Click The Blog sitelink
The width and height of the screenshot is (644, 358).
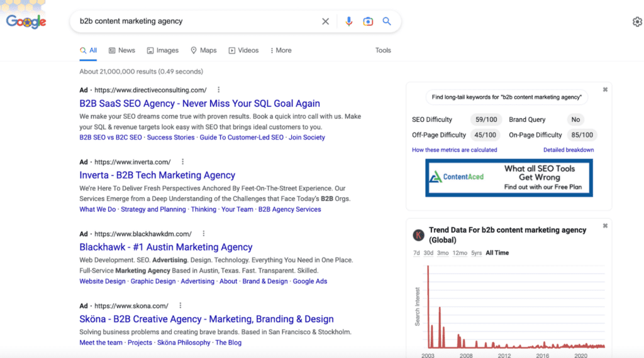click(228, 342)
